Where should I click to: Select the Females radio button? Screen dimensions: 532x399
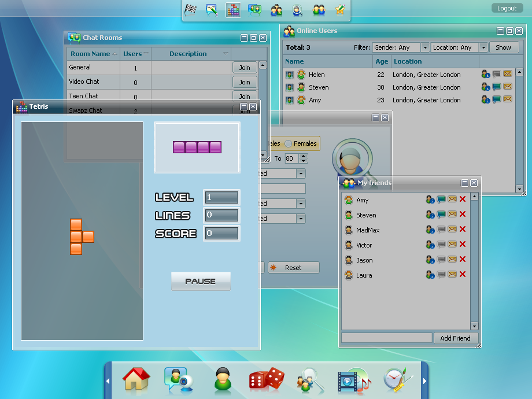point(288,143)
